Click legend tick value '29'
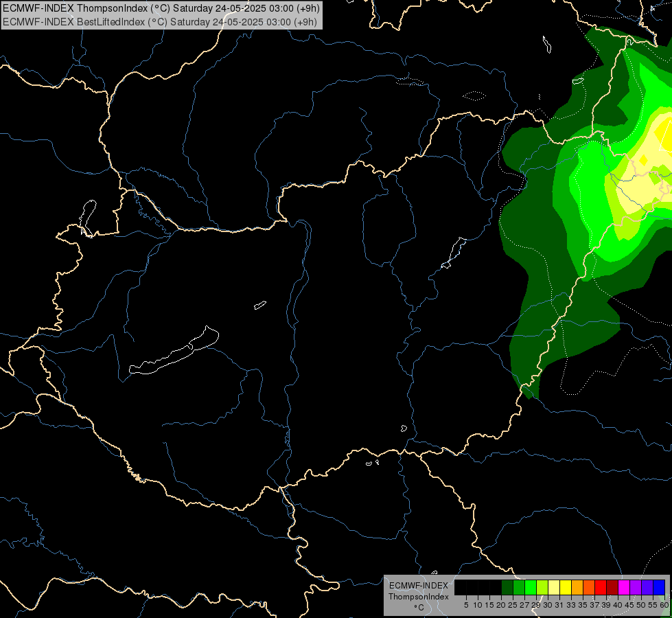The image size is (672, 618). click(536, 605)
